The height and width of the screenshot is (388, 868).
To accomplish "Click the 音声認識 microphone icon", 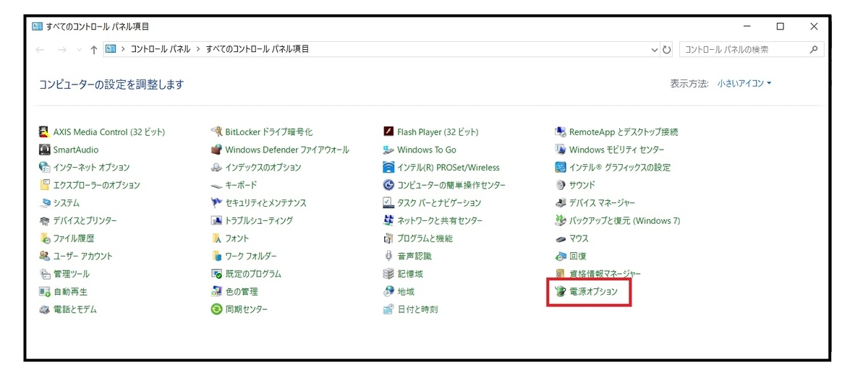I will pyautogui.click(x=388, y=256).
